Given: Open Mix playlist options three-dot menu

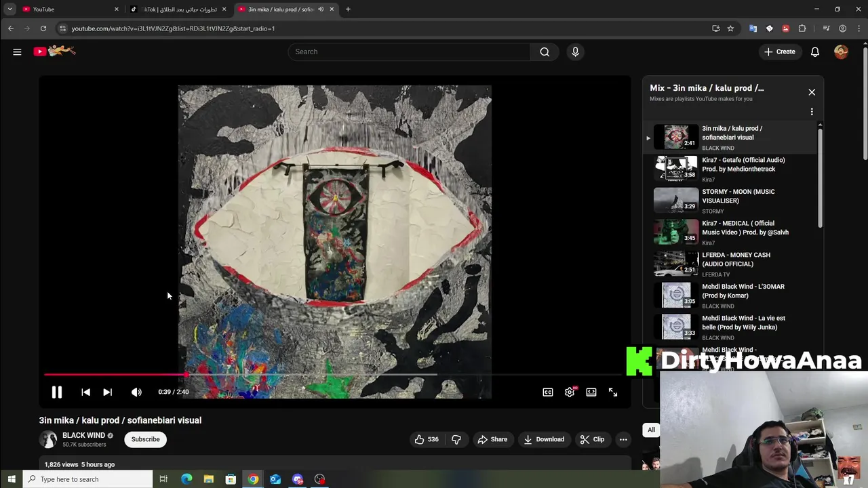Looking at the screenshot, I should (812, 112).
